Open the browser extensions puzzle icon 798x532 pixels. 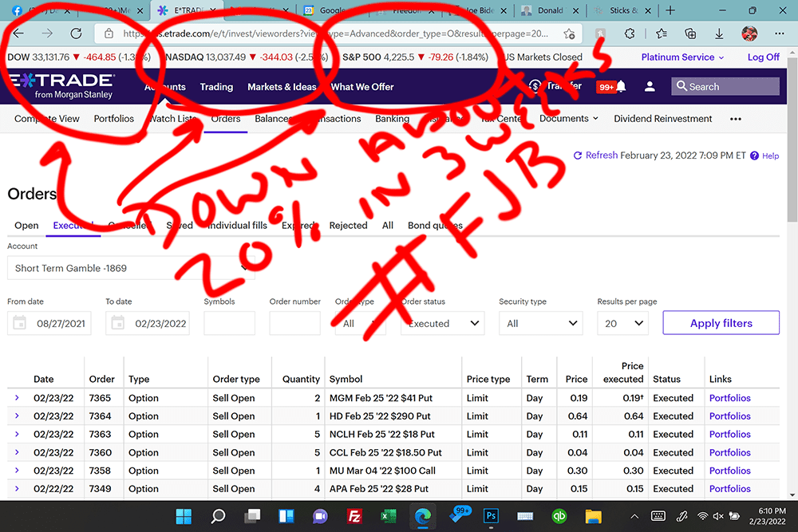tap(630, 33)
